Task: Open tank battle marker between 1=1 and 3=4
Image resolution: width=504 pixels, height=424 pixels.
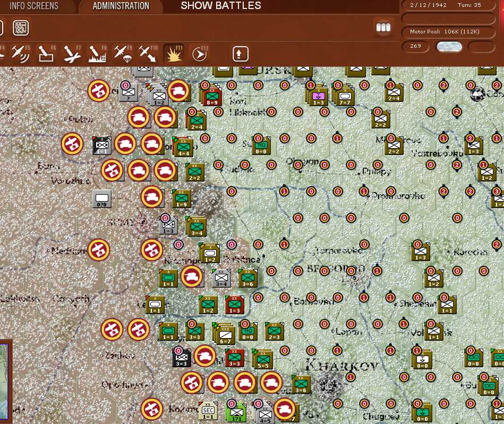Action: tap(192, 276)
